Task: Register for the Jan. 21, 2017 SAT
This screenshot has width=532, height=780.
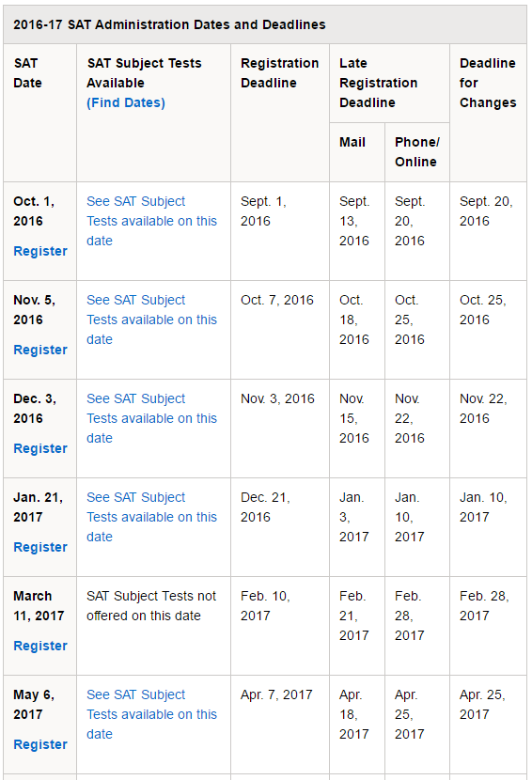Action: pos(40,547)
